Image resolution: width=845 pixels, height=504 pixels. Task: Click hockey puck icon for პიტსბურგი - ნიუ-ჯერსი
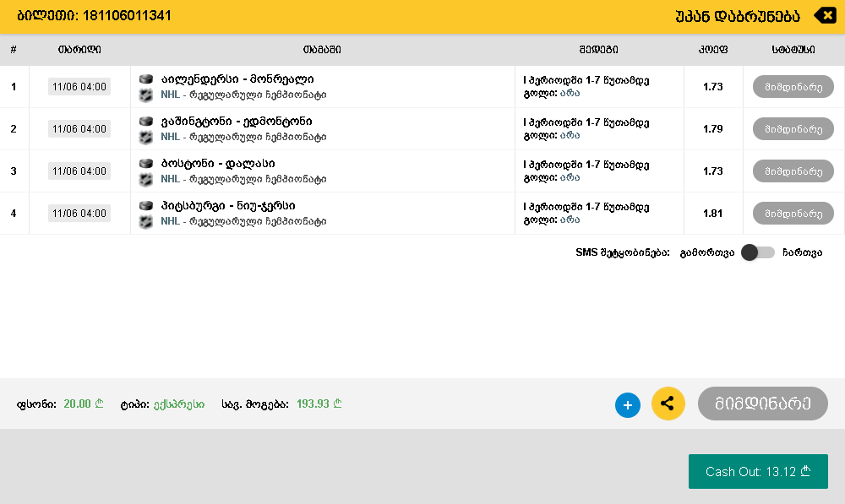tap(146, 206)
